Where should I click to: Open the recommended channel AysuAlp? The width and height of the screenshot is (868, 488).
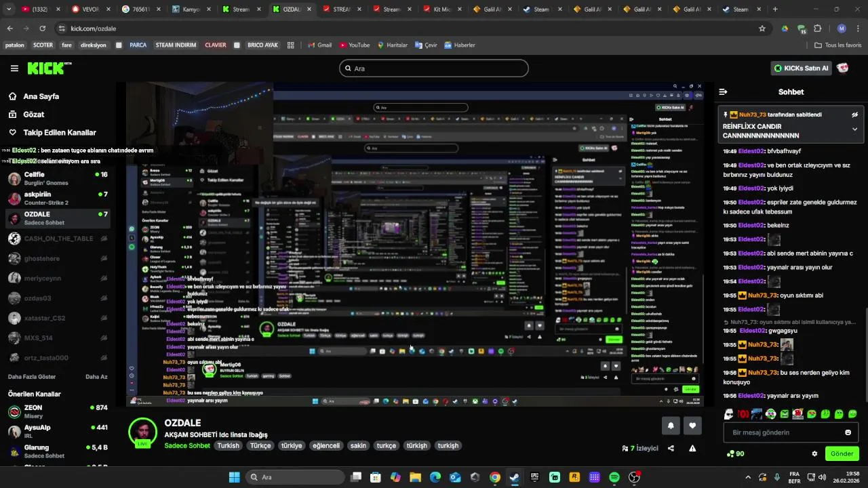coord(58,431)
